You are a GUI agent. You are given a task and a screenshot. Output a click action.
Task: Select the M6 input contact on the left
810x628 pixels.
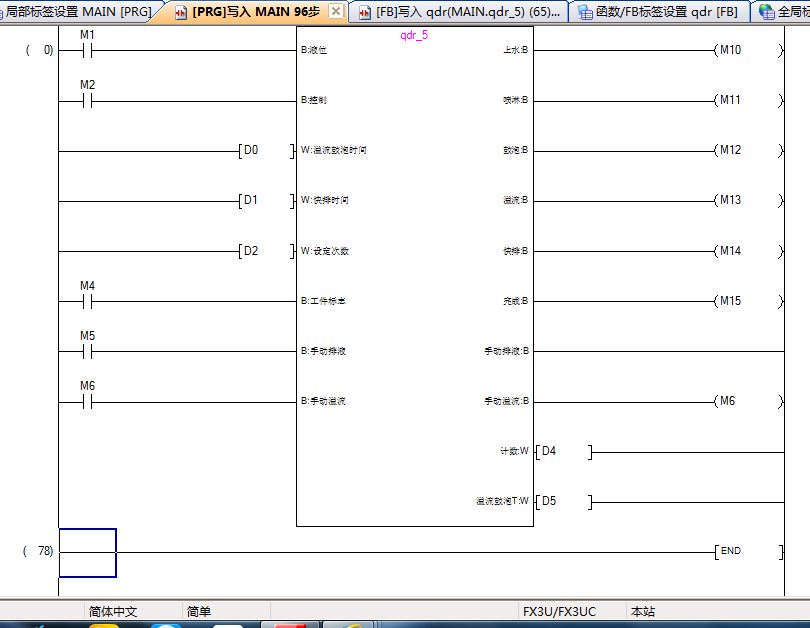click(x=87, y=401)
